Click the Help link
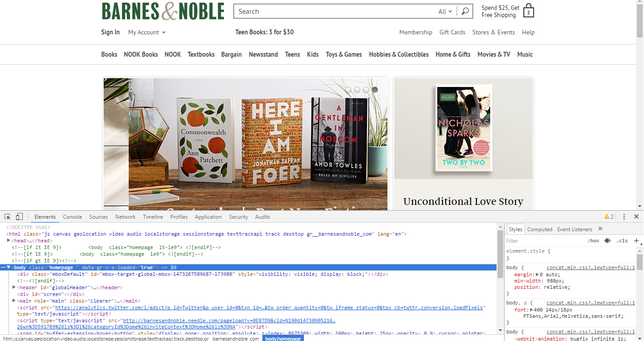Viewport: 644px width, 341px height. 528,32
